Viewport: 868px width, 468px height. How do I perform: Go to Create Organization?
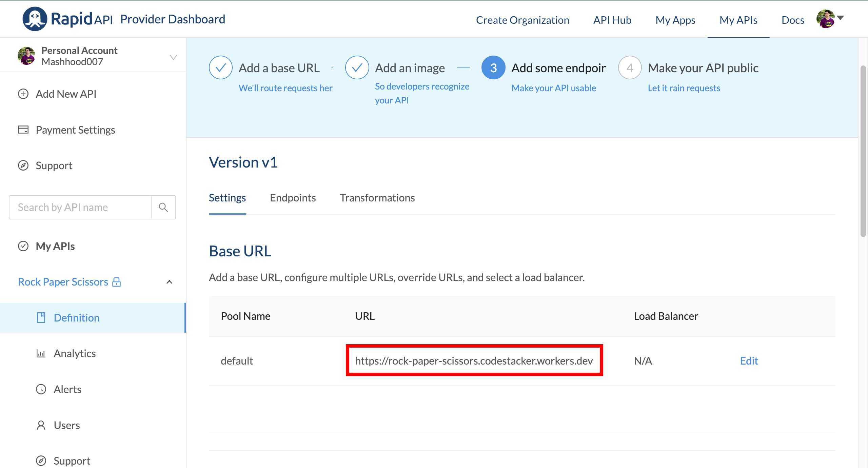pos(522,20)
